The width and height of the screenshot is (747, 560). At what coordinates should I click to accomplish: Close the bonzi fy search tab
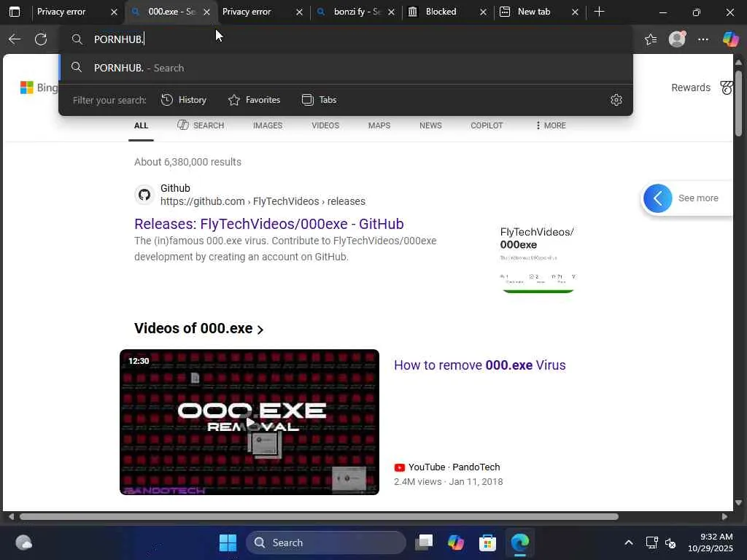coord(391,12)
